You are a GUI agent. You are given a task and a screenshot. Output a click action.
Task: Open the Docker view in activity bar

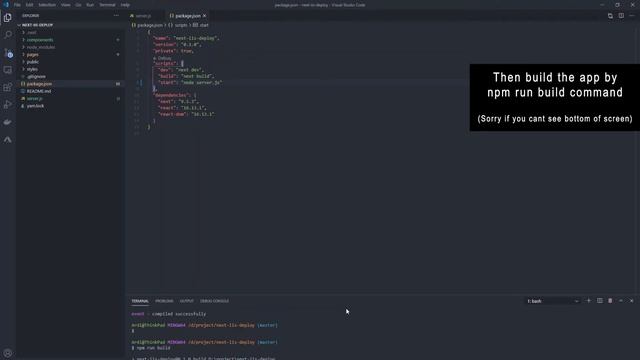7,122
